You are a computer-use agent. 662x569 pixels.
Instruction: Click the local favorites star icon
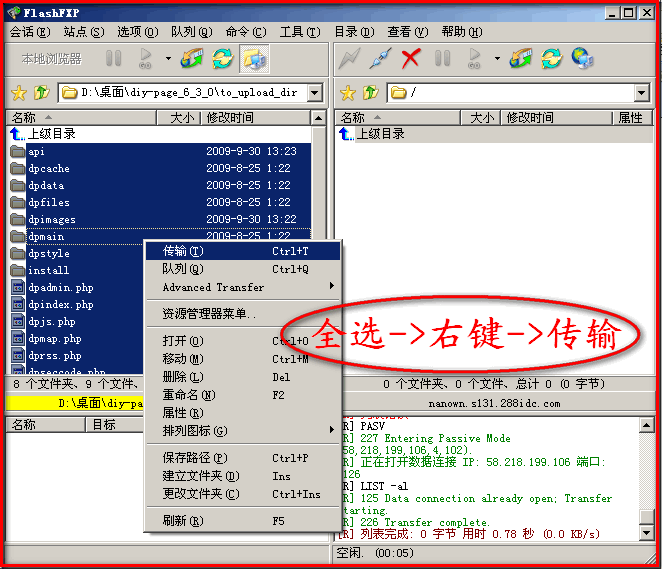[x=19, y=92]
